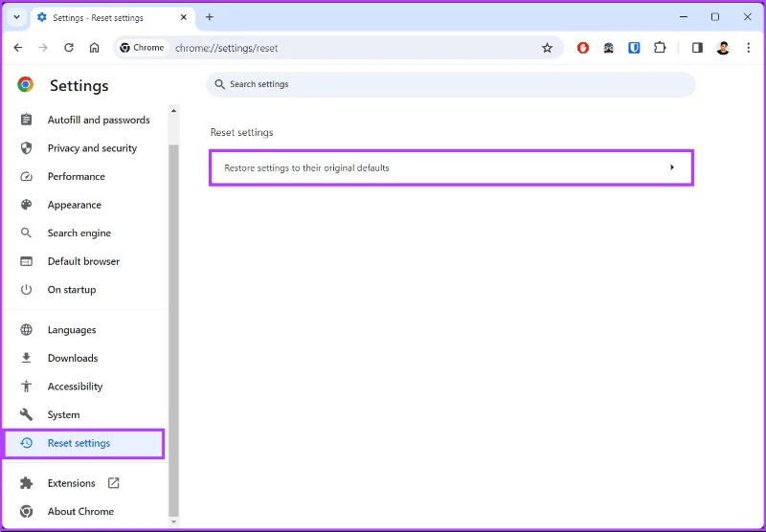The image size is (766, 532).
Task: Open Autofill and passwords section
Action: point(84,120)
